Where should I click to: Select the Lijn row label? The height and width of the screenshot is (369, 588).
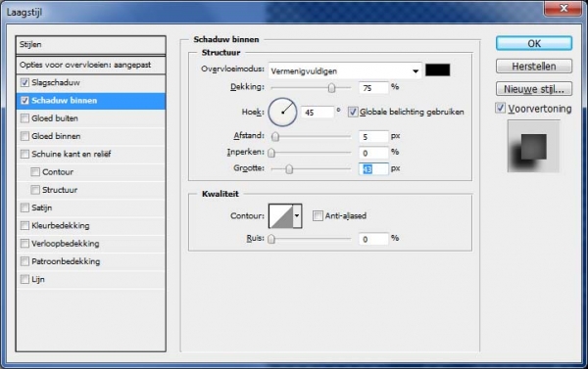(x=38, y=280)
